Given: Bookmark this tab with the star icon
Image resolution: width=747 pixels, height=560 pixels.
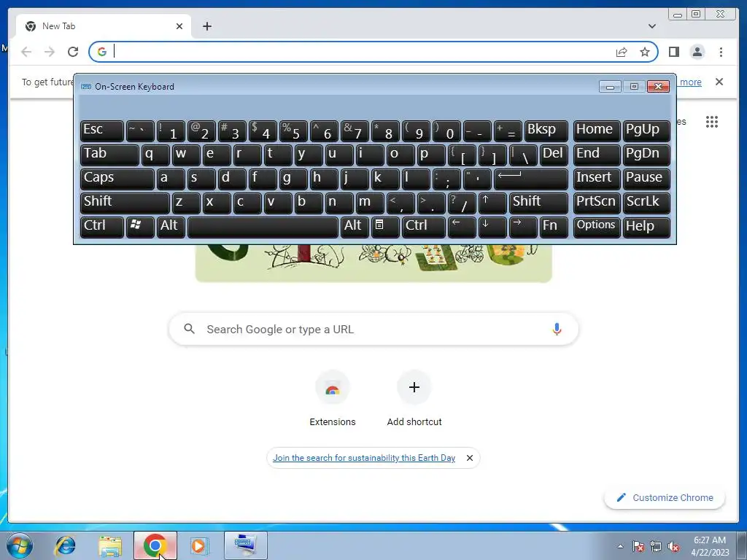Looking at the screenshot, I should click(645, 52).
